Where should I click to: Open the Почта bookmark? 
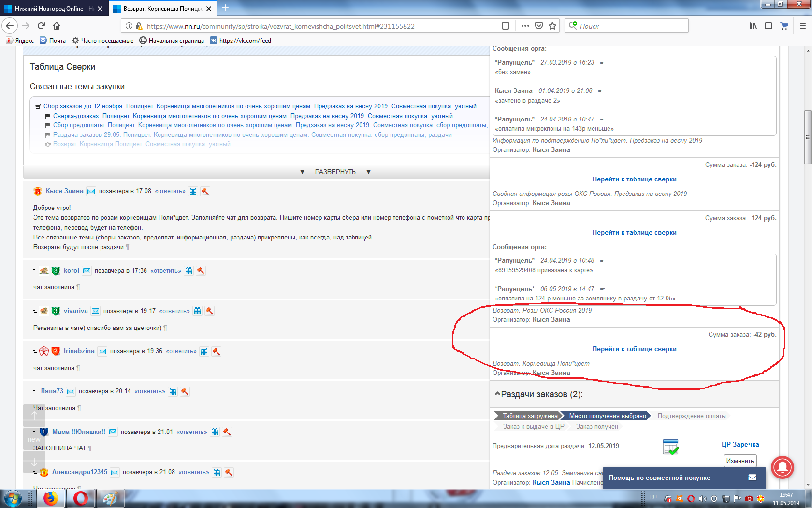point(53,40)
